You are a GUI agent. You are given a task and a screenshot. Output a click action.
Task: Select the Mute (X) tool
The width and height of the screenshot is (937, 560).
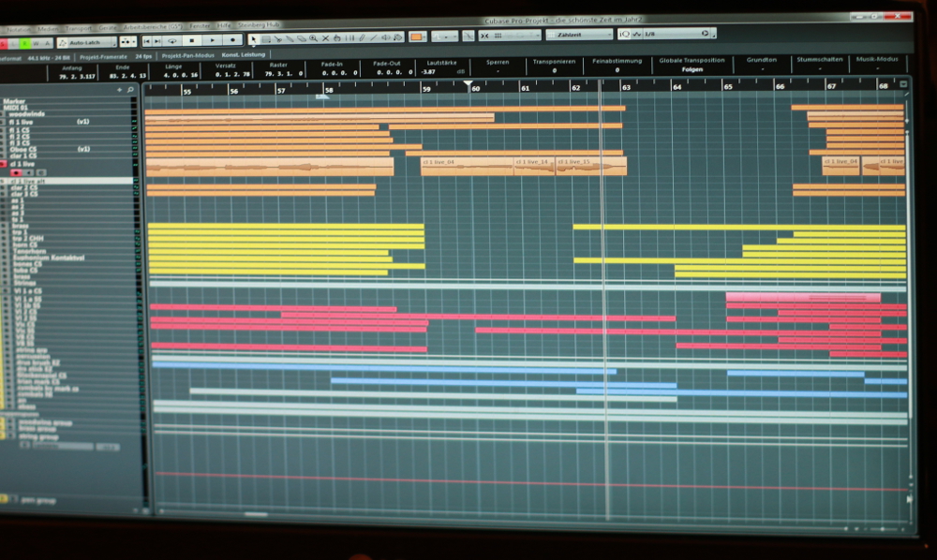(325, 38)
